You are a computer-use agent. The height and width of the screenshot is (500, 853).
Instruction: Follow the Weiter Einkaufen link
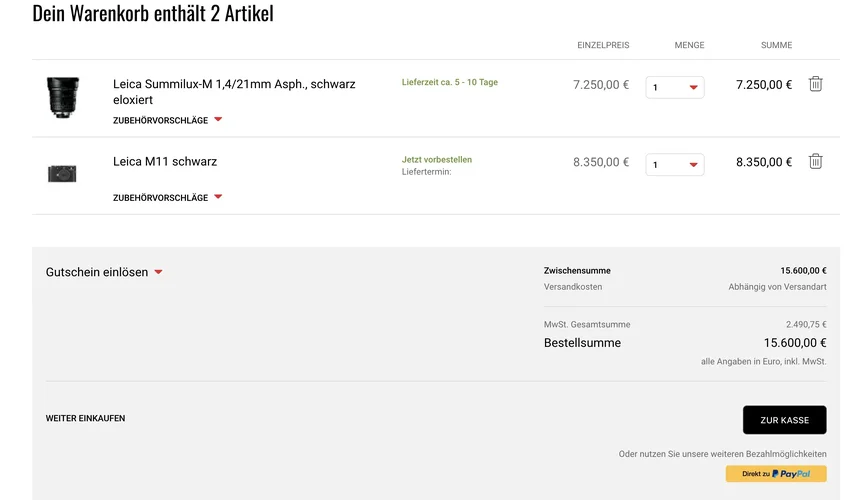(85, 418)
